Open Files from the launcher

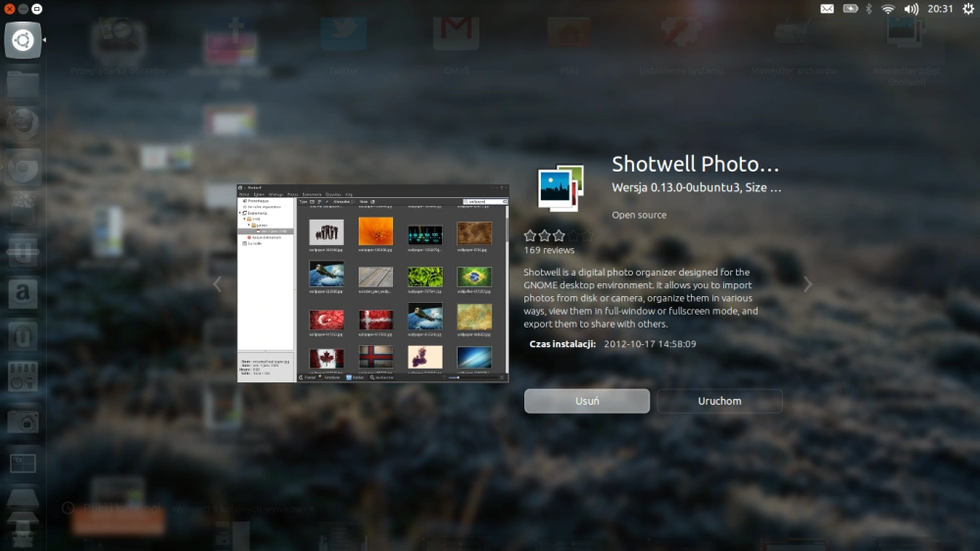pos(23,83)
